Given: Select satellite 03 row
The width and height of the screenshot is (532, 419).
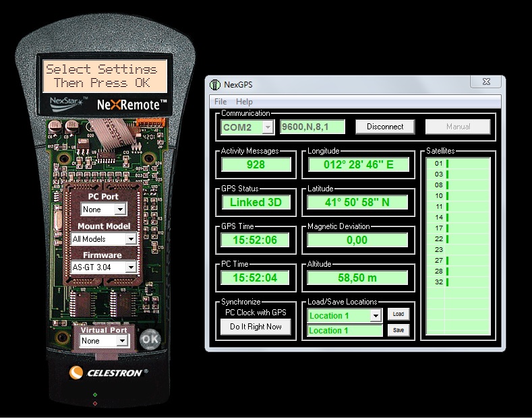Looking at the screenshot, I should 458,174.
